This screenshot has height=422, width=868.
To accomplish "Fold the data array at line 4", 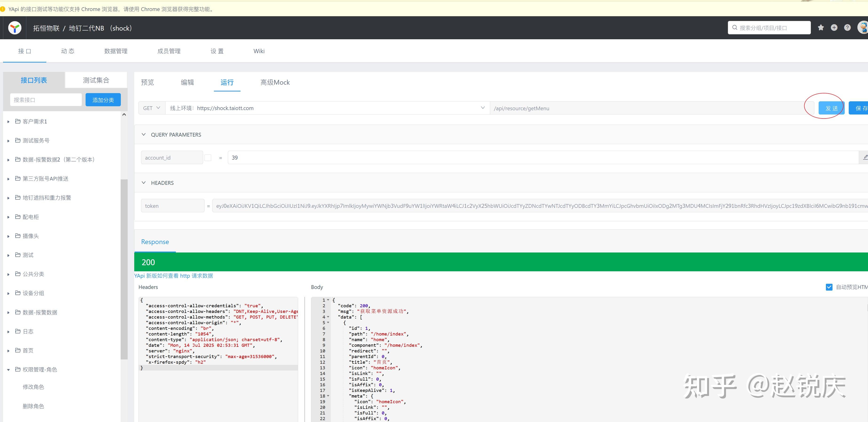I will click(328, 317).
